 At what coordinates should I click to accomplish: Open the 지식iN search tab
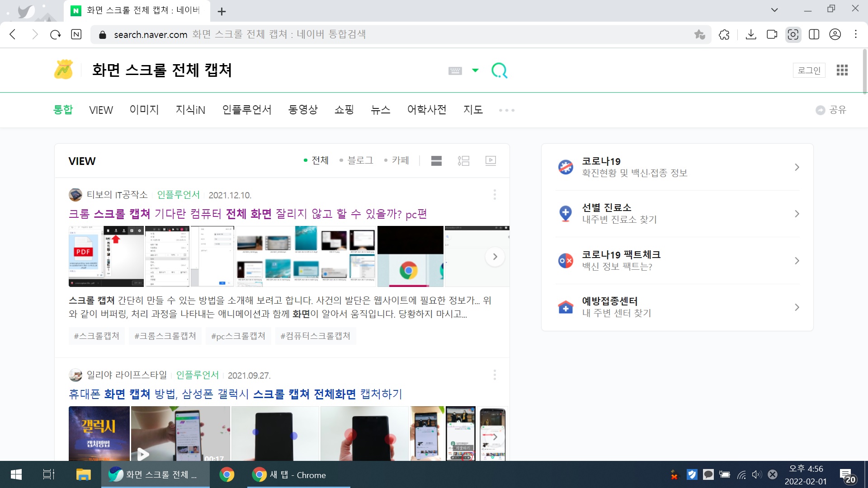click(190, 110)
